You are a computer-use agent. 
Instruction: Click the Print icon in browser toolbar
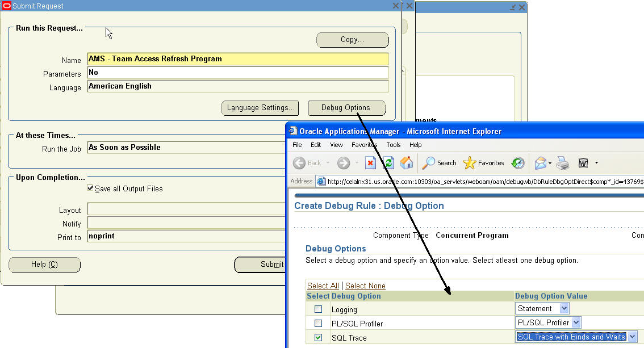pos(563,163)
